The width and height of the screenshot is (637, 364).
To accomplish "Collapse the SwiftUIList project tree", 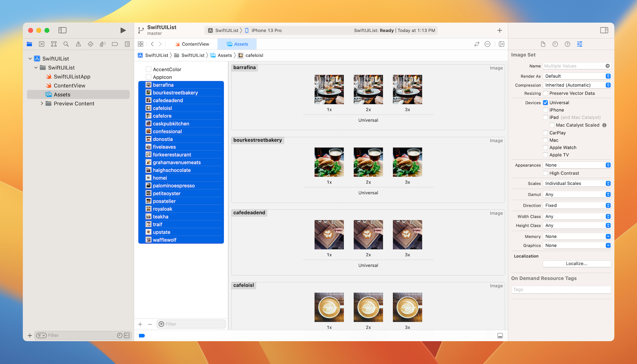I will [30, 58].
